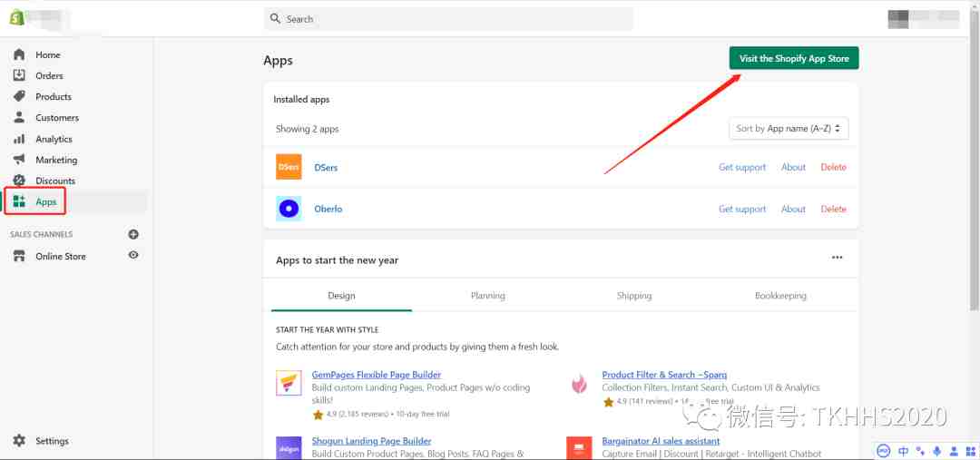980x460 pixels.
Task: Open Bargainator AI sales assistant link
Action: tap(661, 441)
